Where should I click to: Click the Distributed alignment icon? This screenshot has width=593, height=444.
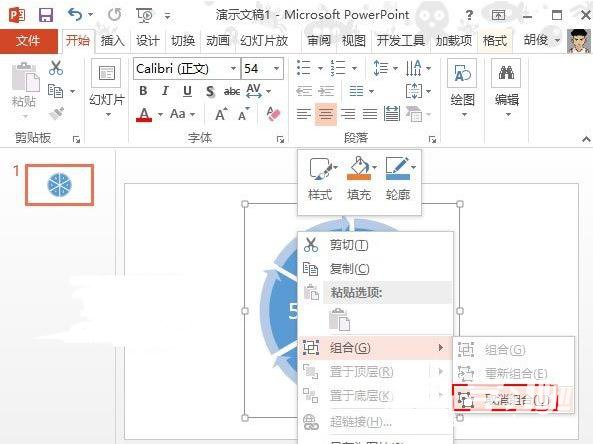tap(392, 113)
